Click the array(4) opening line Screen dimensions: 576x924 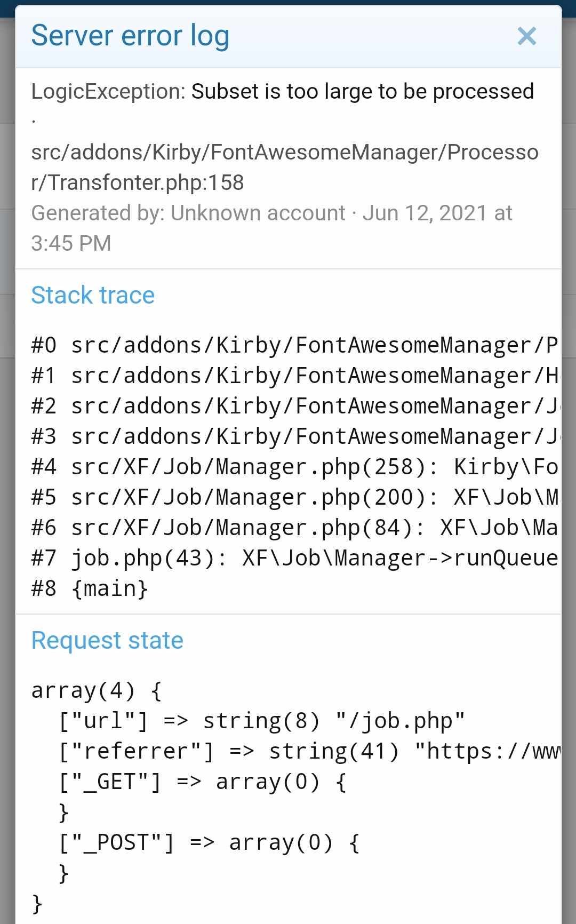pyautogui.click(x=97, y=690)
